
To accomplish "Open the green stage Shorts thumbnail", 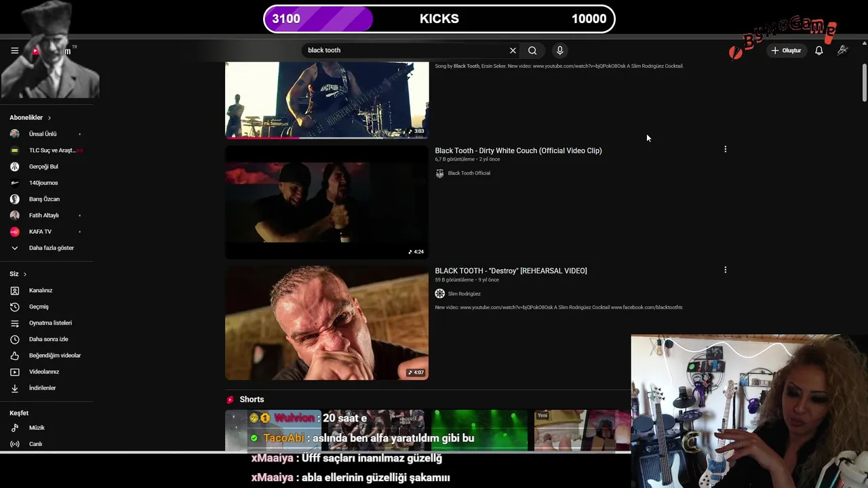I will 479,430.
